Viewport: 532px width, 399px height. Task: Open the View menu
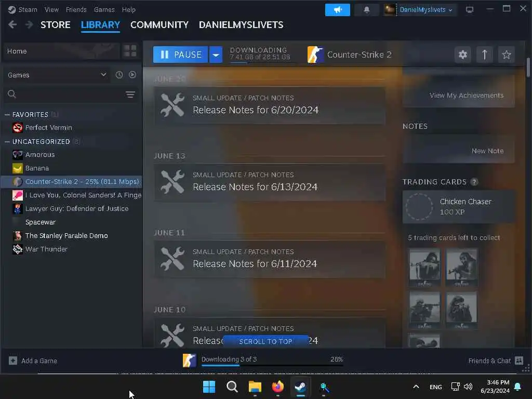click(51, 9)
